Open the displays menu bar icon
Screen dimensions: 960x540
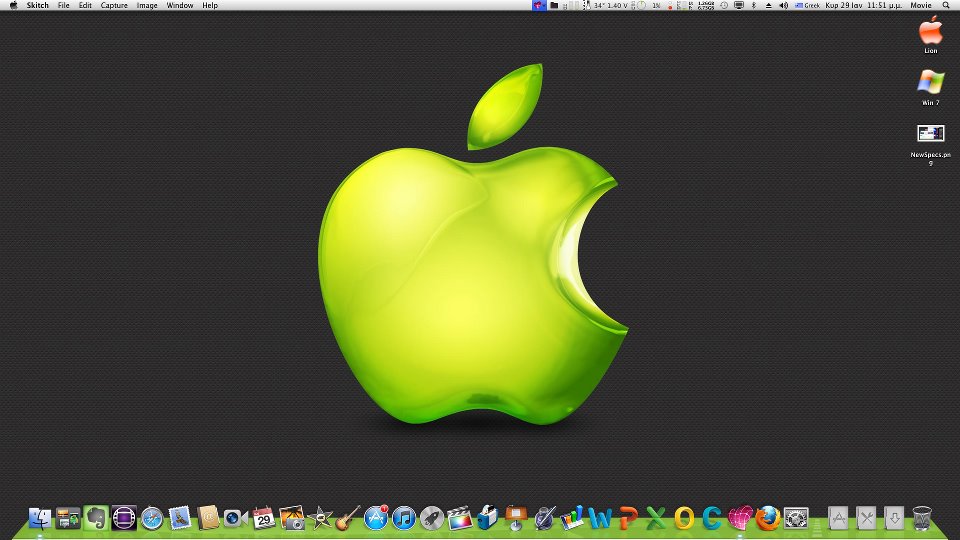pos(739,5)
